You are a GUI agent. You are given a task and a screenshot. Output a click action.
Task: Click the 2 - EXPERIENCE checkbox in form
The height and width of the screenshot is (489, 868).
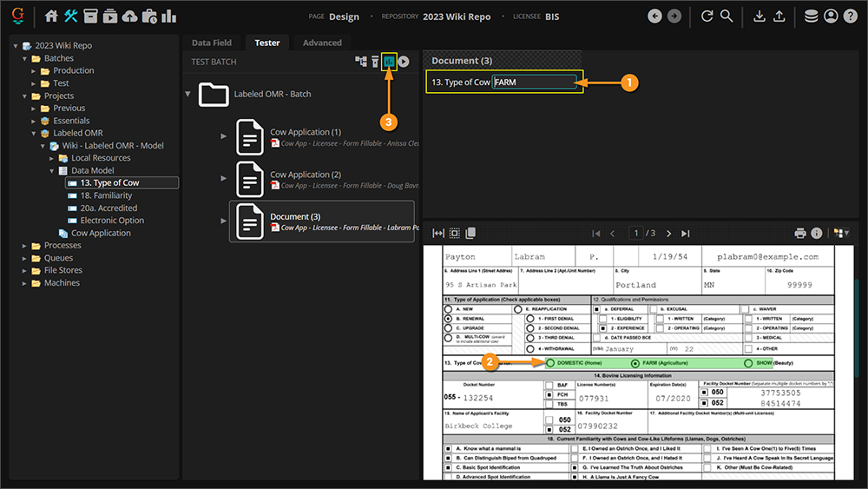coord(603,328)
